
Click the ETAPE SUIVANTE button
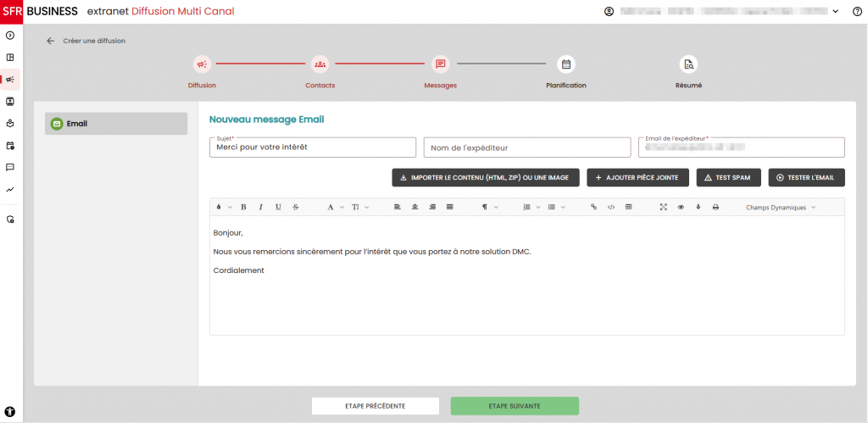(515, 406)
